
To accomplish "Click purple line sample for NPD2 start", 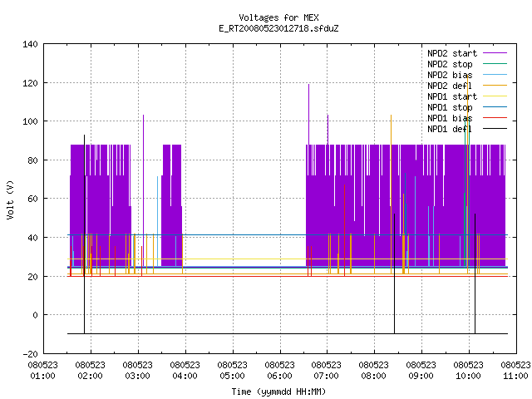I will 495,53.
